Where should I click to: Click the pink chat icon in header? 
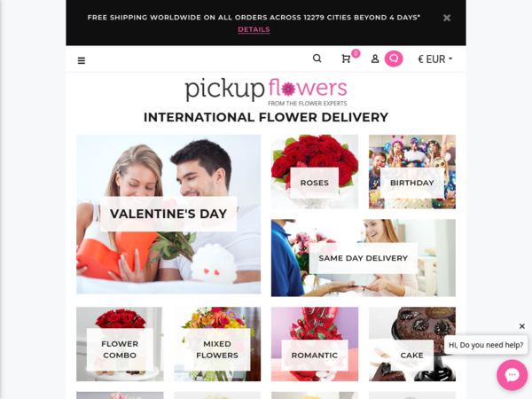(394, 59)
